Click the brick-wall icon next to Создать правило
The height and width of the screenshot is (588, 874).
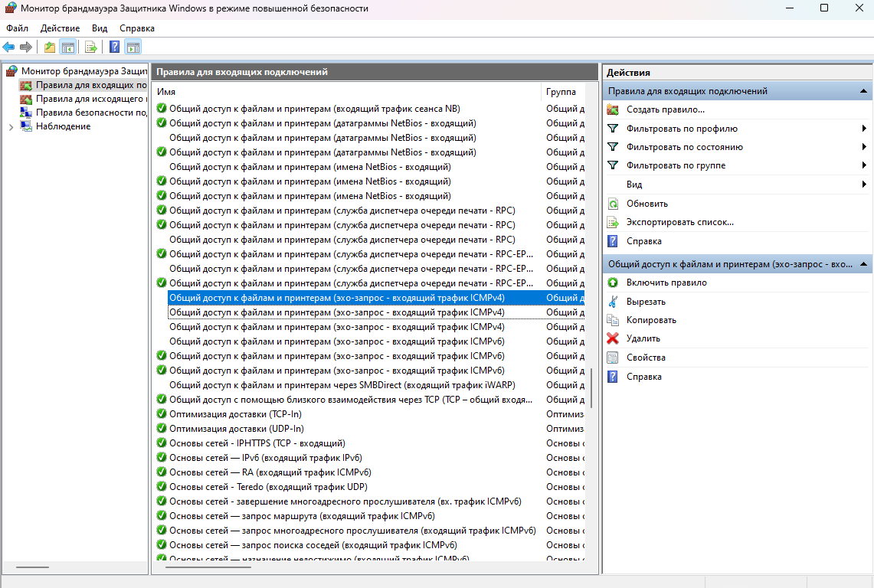coord(613,109)
